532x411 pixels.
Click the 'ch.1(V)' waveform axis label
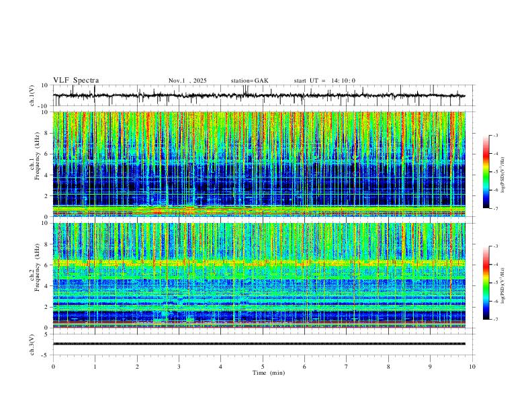tap(32, 95)
